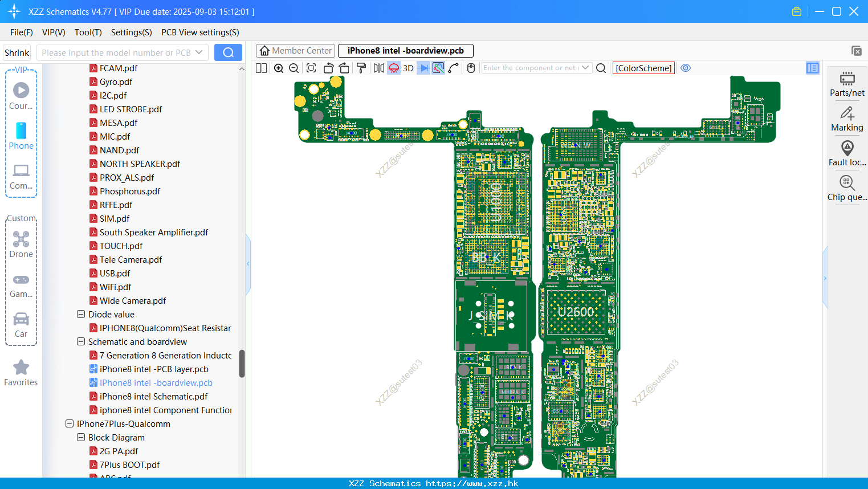Zoom in on the boardview
Viewport: 868px width, 489px height.
pyautogui.click(x=279, y=68)
